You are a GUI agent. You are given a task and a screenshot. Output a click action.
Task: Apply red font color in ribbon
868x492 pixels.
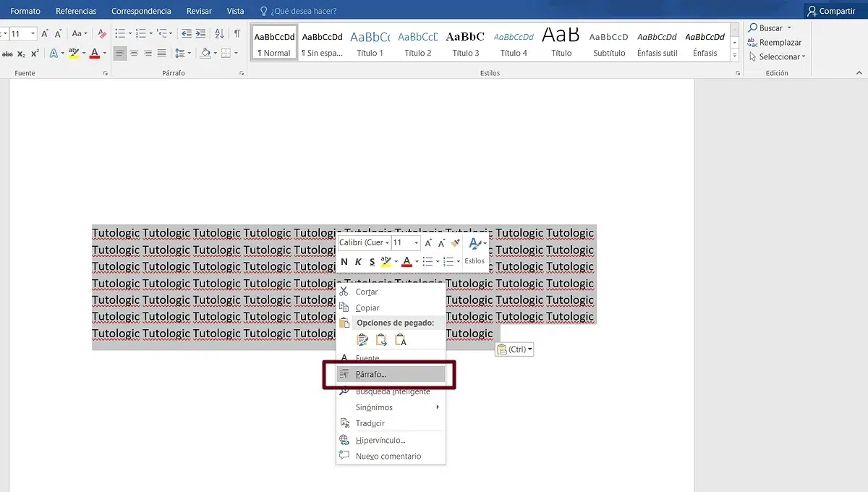(94, 54)
